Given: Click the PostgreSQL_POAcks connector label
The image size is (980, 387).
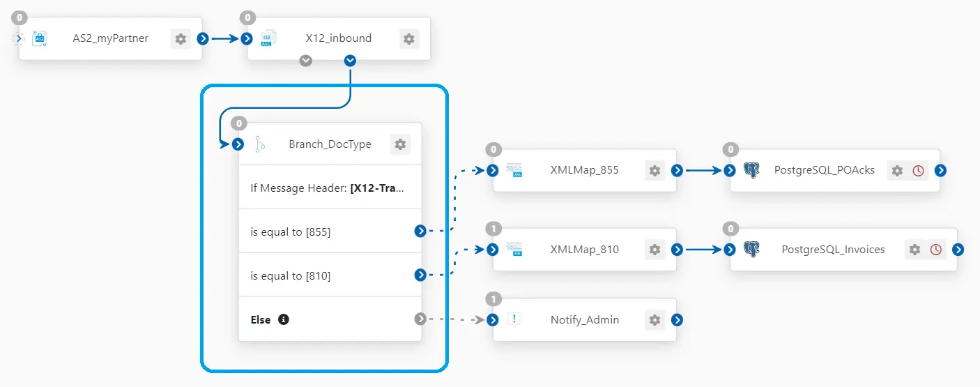Looking at the screenshot, I should point(824,170).
